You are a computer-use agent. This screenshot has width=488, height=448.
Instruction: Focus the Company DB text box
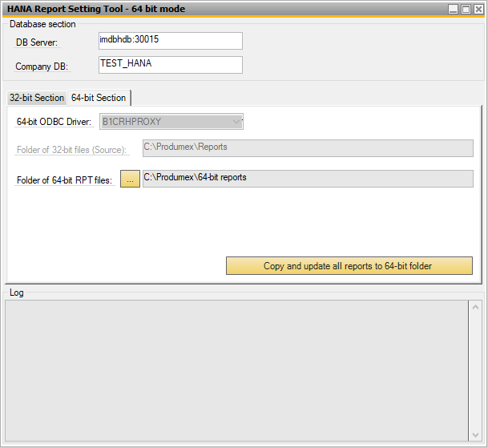point(170,65)
